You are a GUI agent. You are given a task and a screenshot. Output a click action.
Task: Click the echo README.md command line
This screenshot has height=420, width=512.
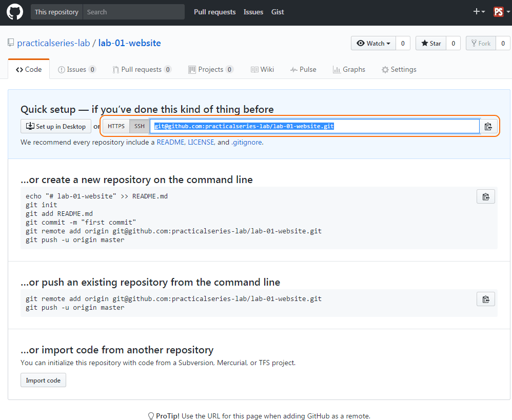[x=96, y=196]
